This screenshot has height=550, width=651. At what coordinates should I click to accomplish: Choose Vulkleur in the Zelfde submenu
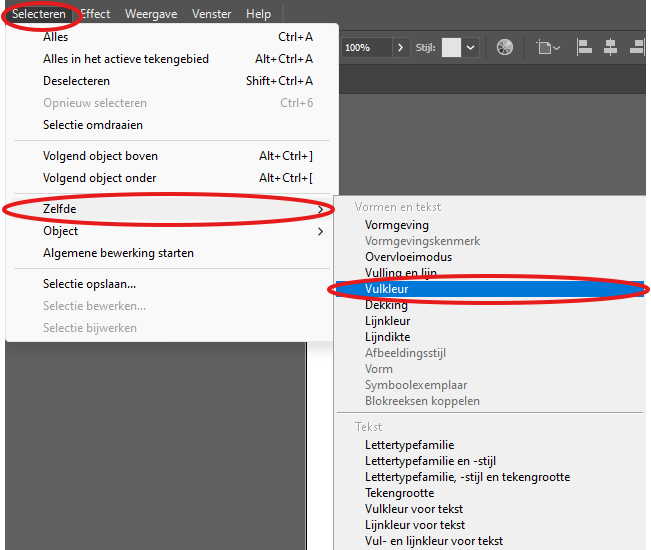tap(387, 289)
